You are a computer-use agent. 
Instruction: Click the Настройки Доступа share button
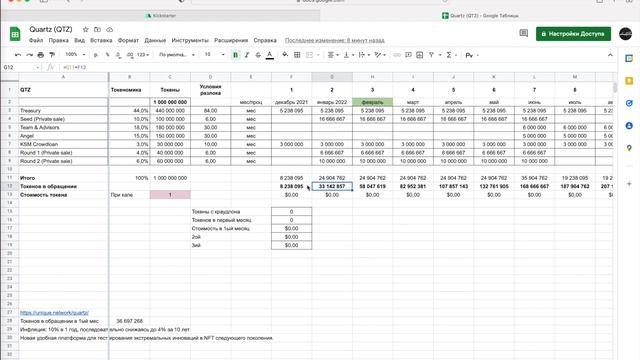point(573,33)
